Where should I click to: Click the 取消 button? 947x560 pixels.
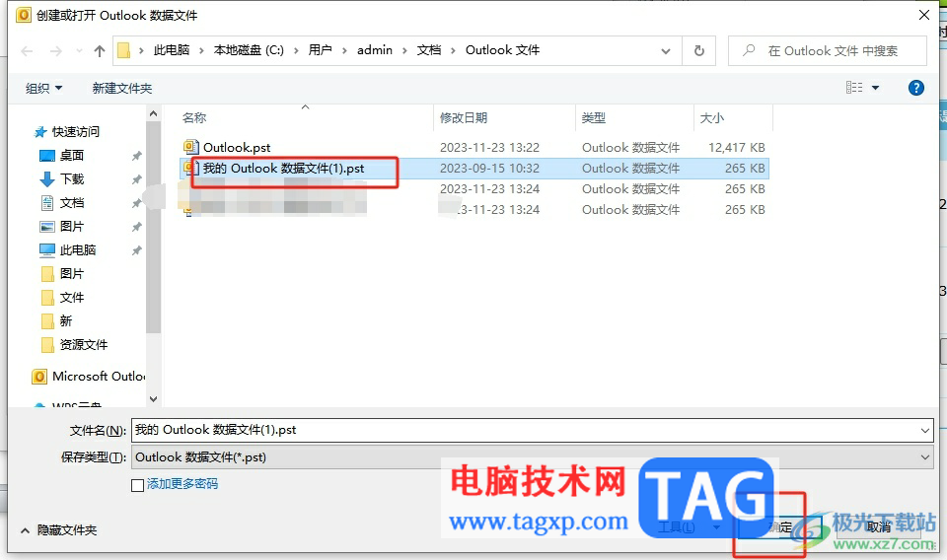tap(879, 526)
